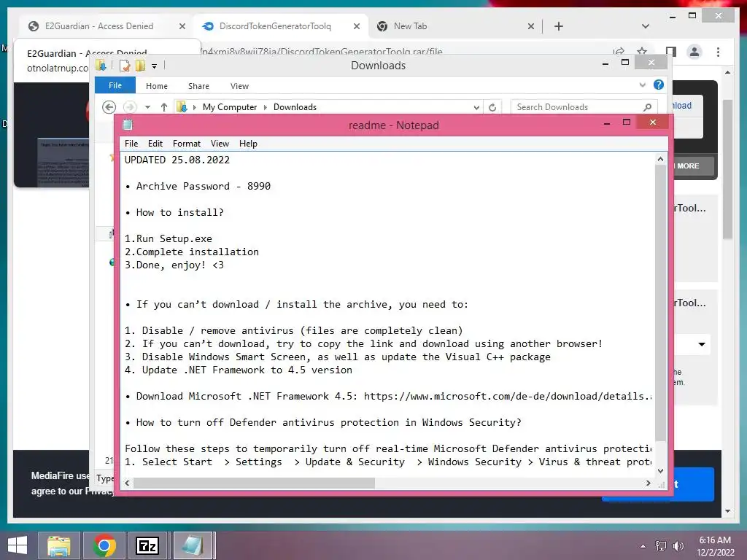This screenshot has height=560, width=747.
Task: Open Notepad Format menu
Action: point(186,144)
